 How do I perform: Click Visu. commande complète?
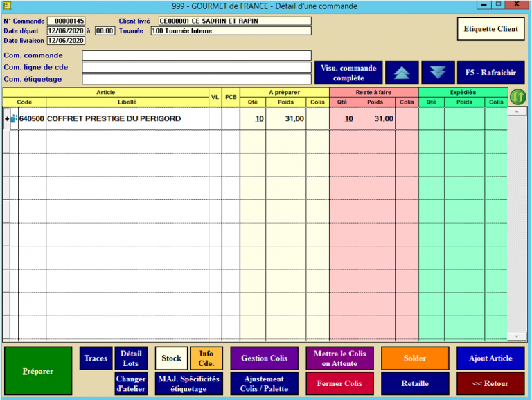tap(348, 73)
